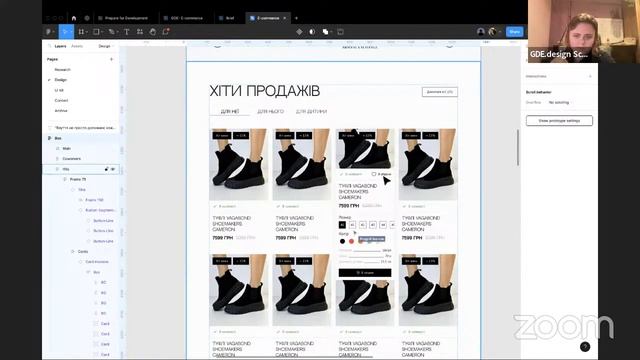Open the Overflow No scrolling dropdown
640x360 pixels.
[x=559, y=102]
